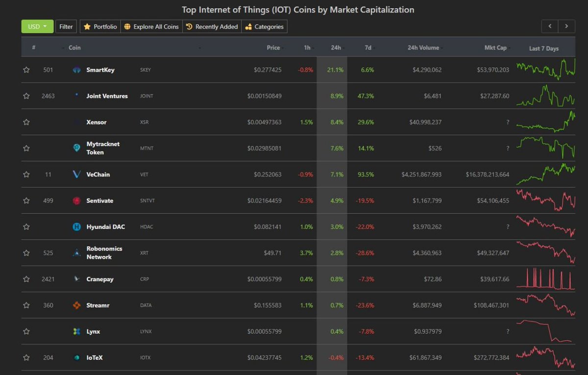Sort by the # rank column header
This screenshot has width=588, height=375.
(x=34, y=48)
